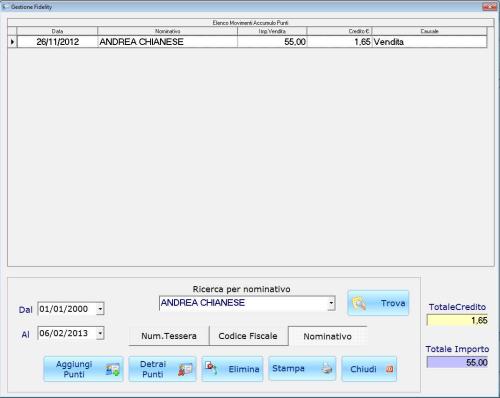Click the yellow TotaleCredito field
This screenshot has height=398, width=500.
click(x=457, y=320)
